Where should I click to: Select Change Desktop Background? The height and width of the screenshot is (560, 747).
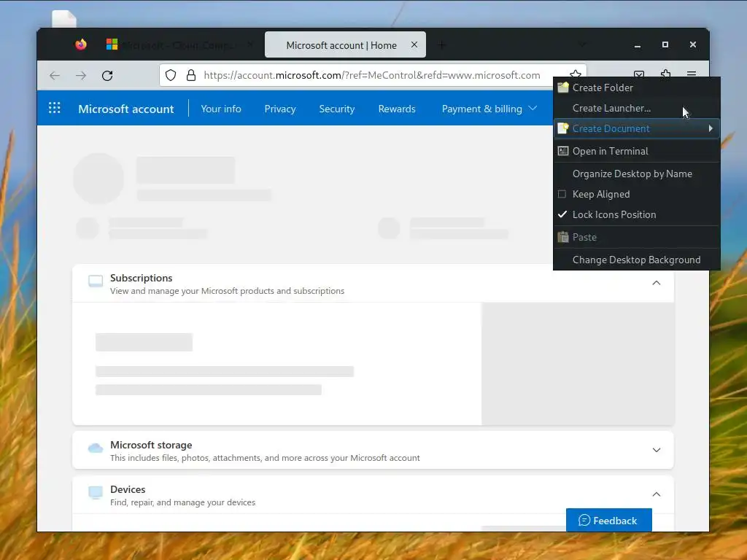tap(636, 260)
